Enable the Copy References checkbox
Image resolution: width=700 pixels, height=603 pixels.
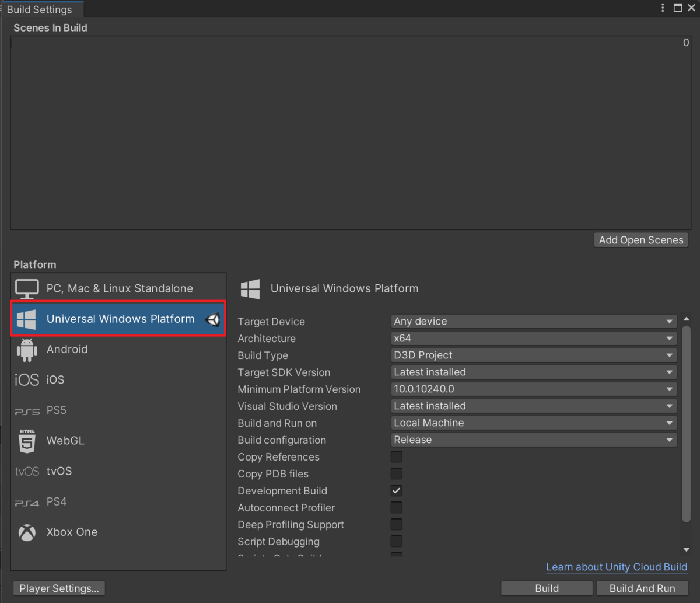[397, 457]
